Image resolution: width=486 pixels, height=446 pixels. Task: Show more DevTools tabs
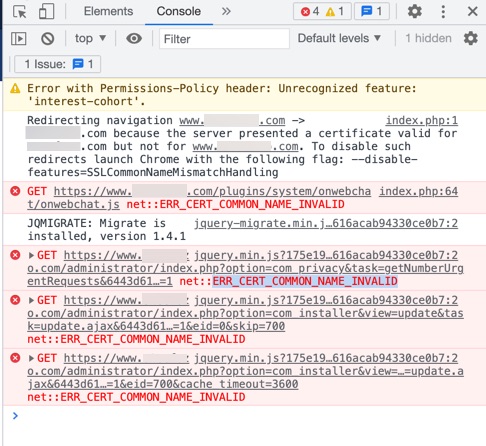coord(226,12)
